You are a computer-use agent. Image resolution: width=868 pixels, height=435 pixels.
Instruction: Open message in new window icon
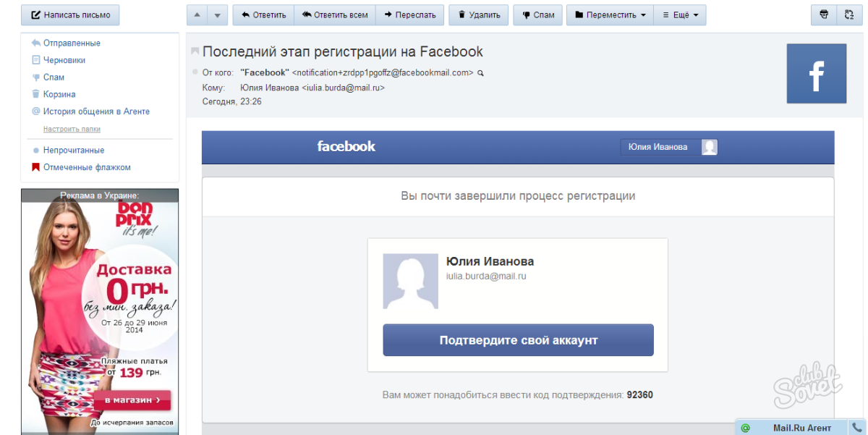click(x=848, y=15)
